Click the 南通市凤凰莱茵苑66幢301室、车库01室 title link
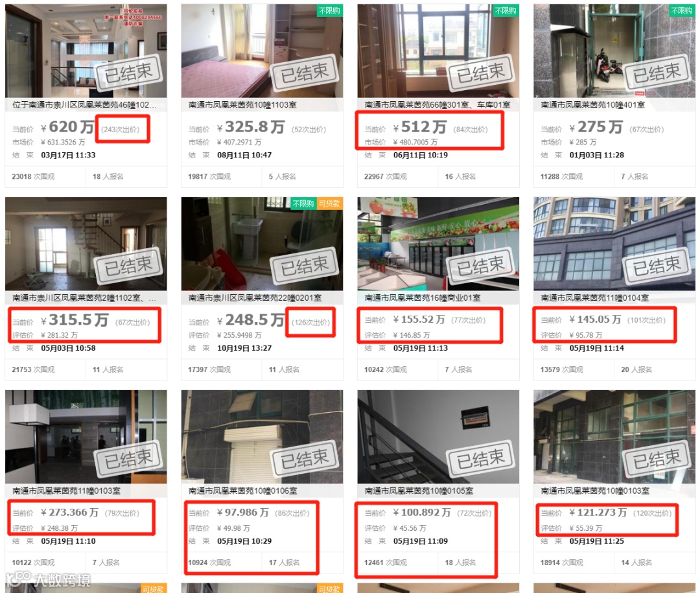The image size is (700, 593). [437, 105]
